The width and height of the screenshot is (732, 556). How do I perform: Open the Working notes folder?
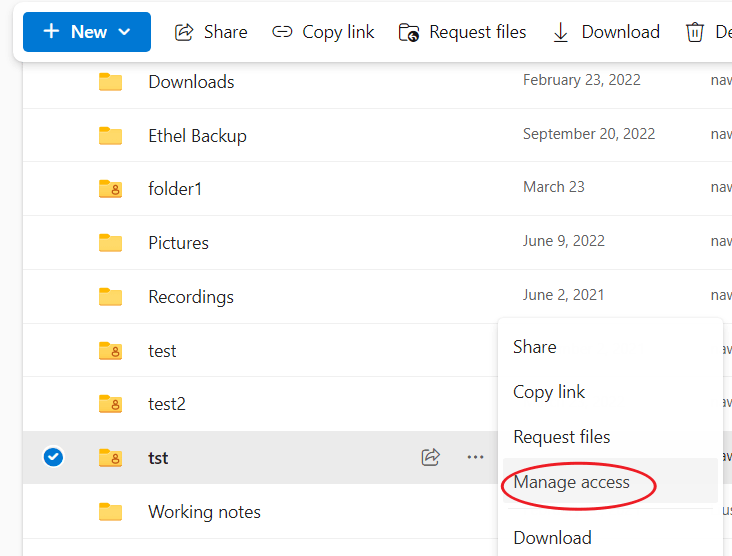click(x=204, y=512)
